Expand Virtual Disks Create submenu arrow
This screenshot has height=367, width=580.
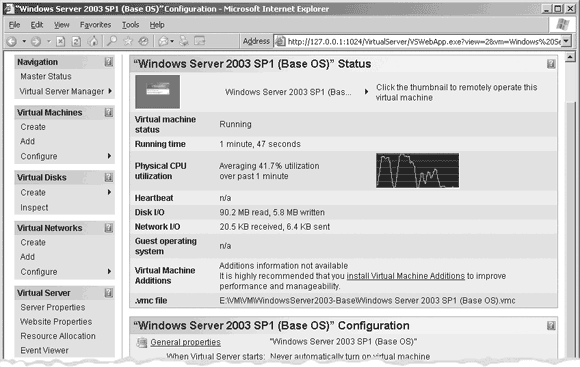click(x=109, y=192)
